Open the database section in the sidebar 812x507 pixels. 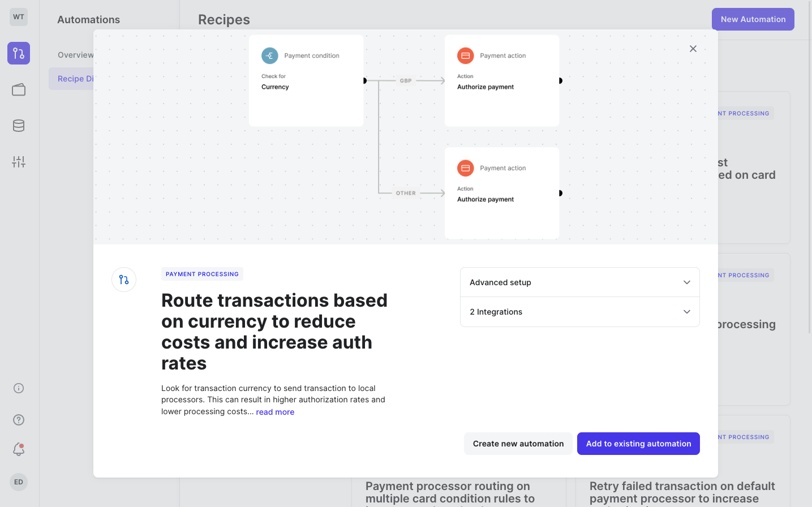click(x=18, y=126)
